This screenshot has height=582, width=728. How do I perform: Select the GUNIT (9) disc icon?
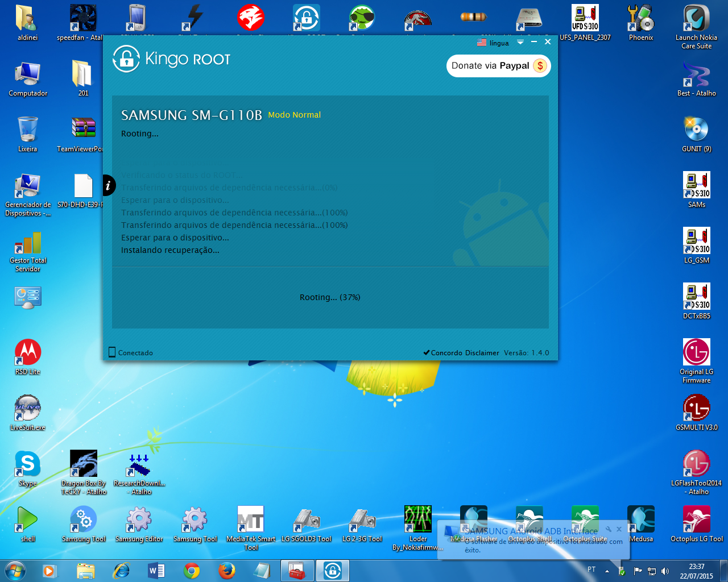(x=697, y=134)
